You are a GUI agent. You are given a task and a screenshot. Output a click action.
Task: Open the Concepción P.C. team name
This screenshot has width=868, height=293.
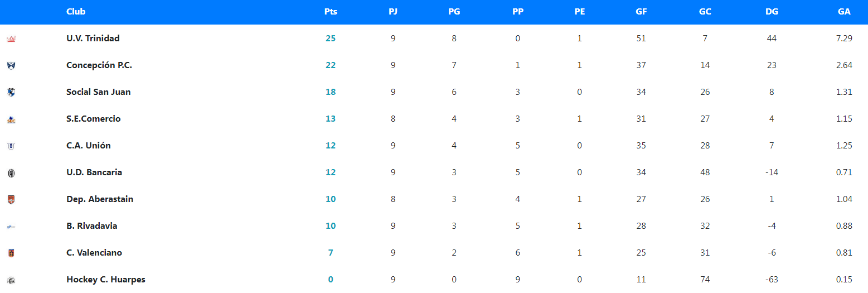(x=99, y=65)
